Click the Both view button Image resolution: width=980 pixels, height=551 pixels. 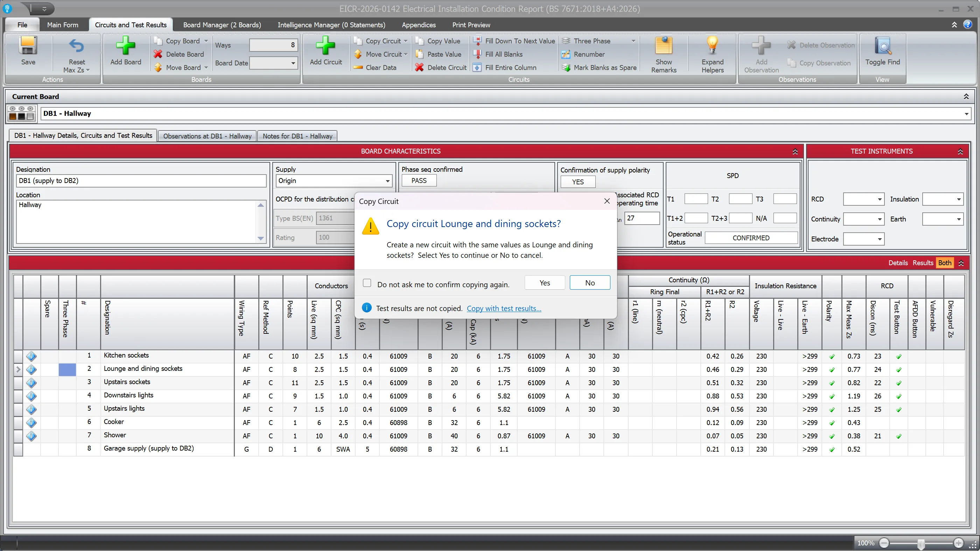pyautogui.click(x=944, y=263)
